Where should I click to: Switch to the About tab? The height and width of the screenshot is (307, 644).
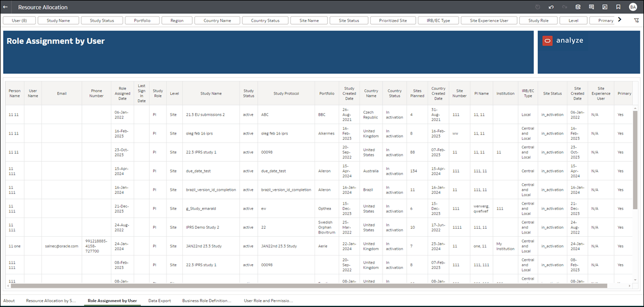point(9,301)
